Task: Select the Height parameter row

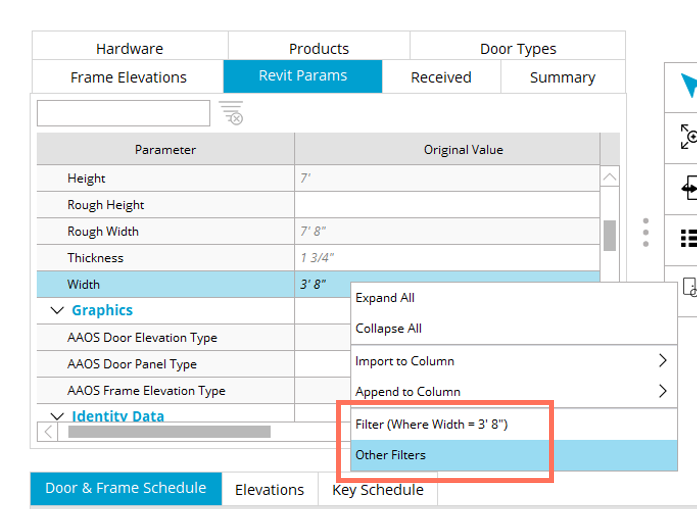Action: [318, 178]
